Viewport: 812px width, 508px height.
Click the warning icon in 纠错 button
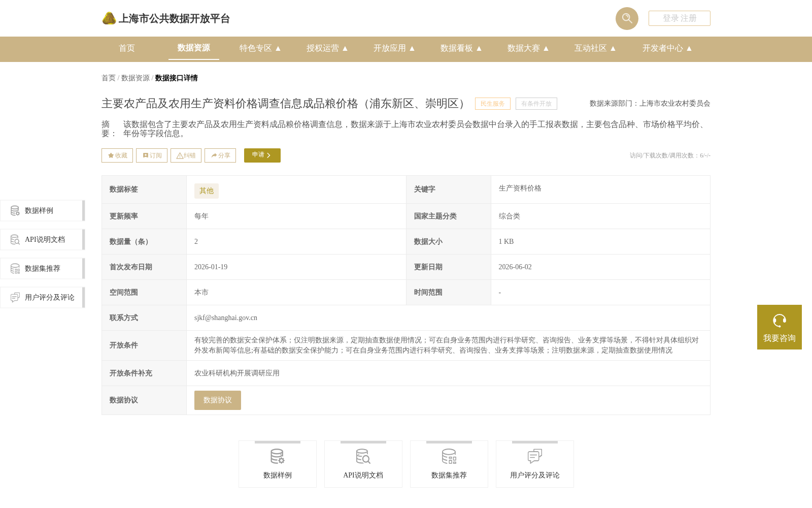click(180, 156)
